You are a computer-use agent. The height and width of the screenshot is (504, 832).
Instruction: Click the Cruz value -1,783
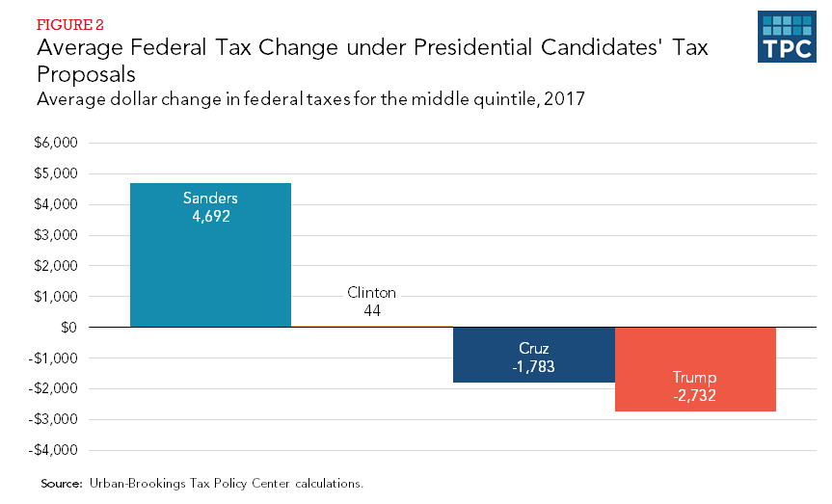[x=533, y=367]
